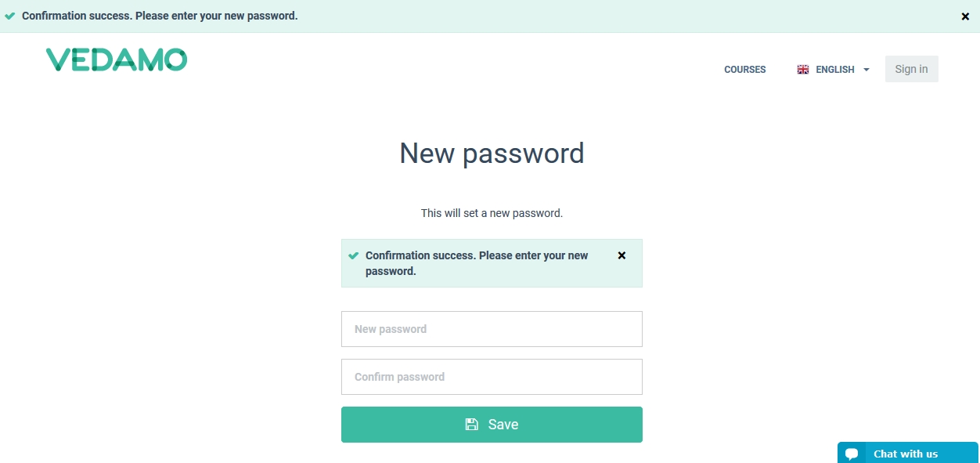Dismiss the top confirmation banner

(x=965, y=16)
